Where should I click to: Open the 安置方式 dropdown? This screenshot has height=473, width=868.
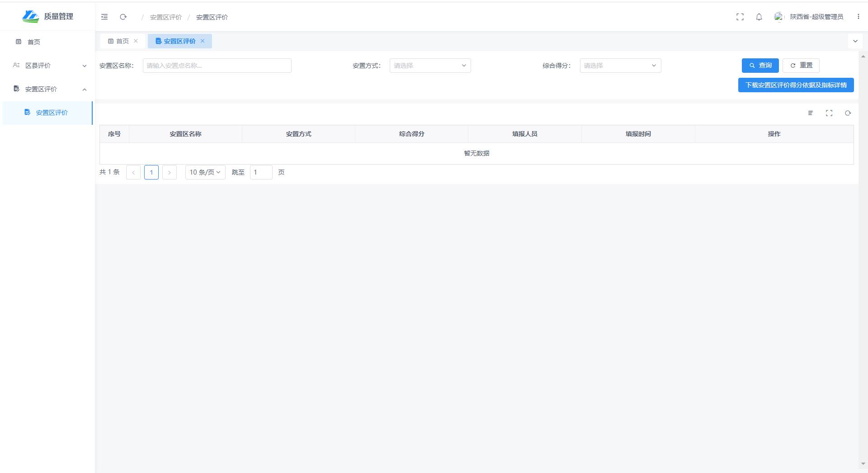coord(430,66)
